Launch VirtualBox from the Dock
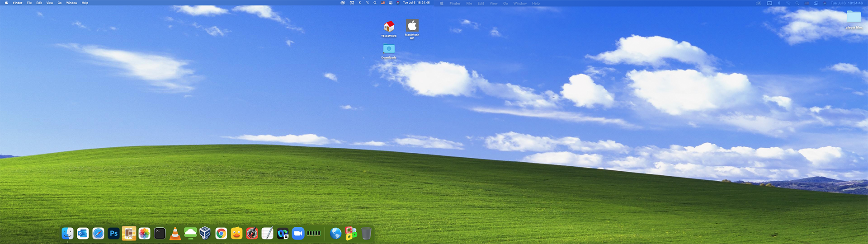The image size is (868, 244). tap(205, 233)
